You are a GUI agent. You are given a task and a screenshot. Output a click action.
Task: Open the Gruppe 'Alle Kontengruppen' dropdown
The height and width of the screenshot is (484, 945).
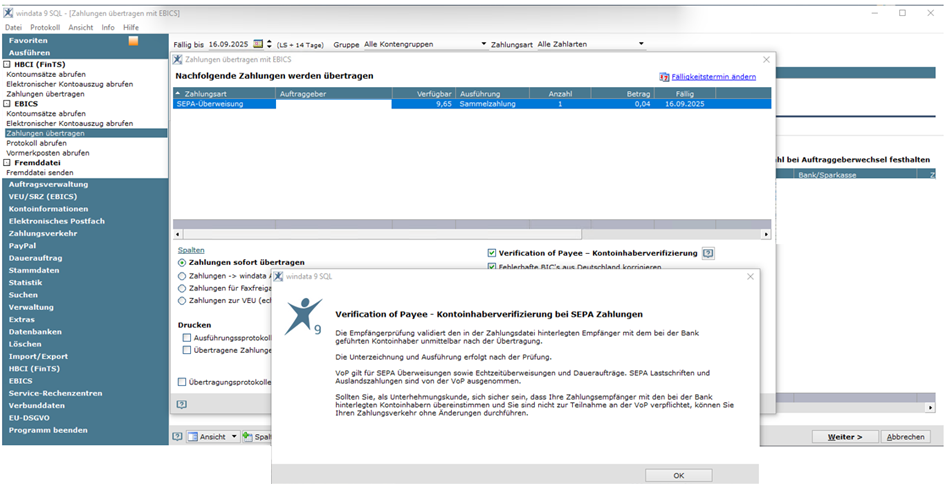(484, 44)
